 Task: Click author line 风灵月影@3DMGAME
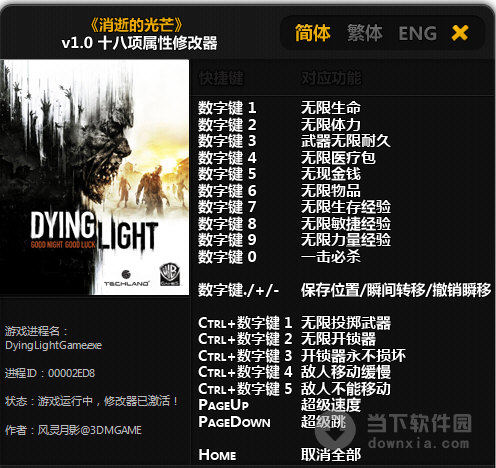pyautogui.click(x=73, y=430)
